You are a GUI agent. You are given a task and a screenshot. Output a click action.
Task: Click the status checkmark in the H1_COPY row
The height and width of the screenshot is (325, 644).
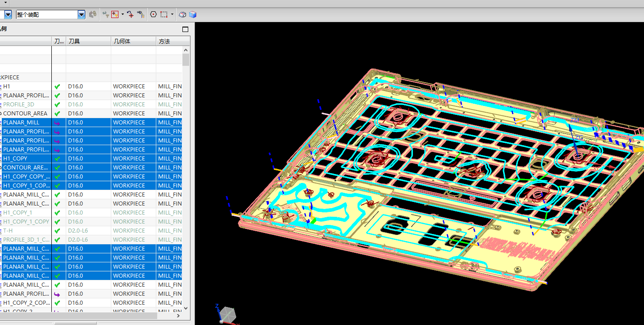[x=57, y=158]
